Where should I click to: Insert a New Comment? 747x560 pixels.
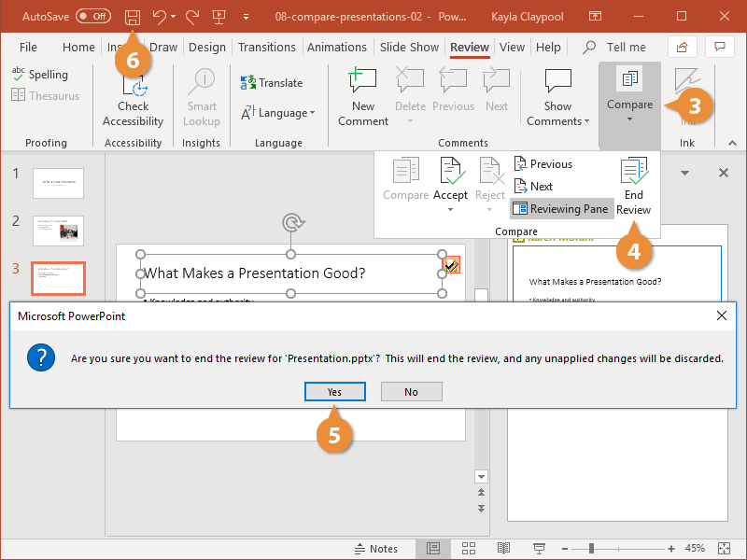362,96
